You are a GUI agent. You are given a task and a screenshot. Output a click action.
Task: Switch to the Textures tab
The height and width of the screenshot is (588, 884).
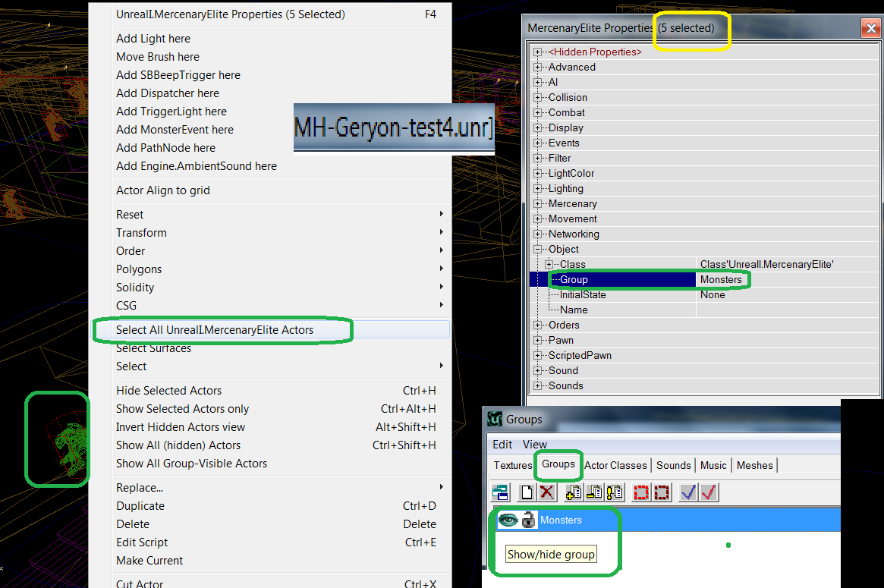click(512, 466)
